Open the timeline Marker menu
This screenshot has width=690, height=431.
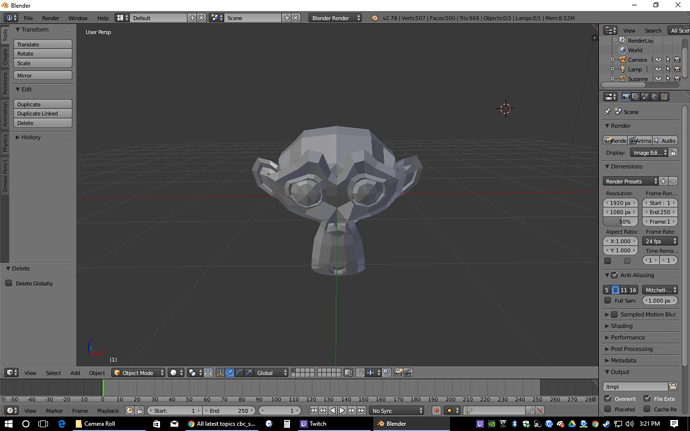point(54,411)
